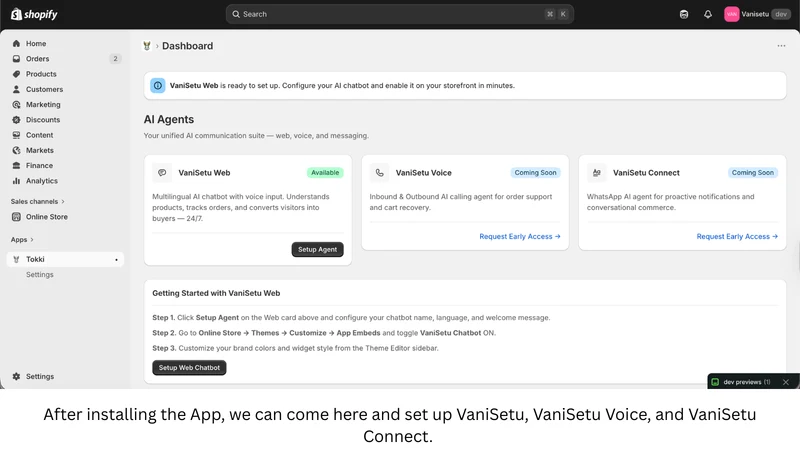Click the page scrollbar on right edge
This screenshot has width=800, height=450.
coord(797,255)
